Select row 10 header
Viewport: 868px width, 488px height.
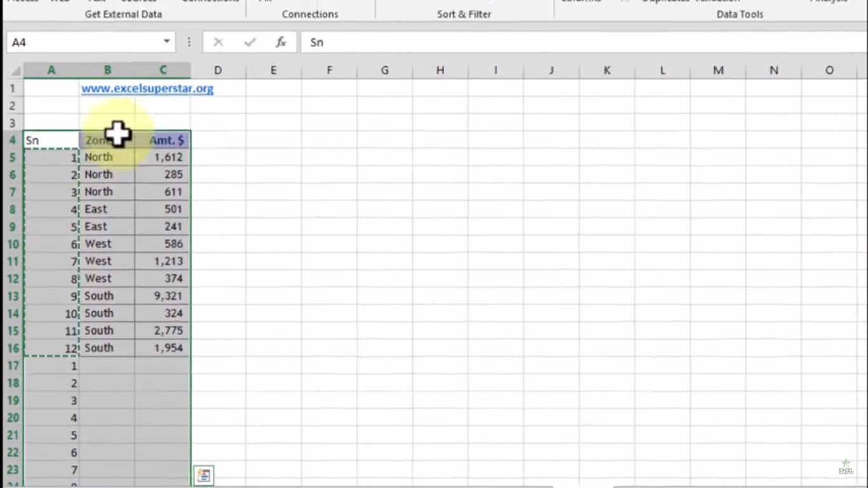[x=13, y=244]
